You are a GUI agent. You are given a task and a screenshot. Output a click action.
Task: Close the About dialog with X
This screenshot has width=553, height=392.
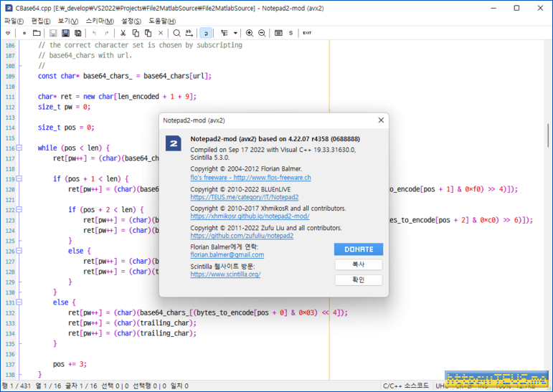tap(381, 120)
